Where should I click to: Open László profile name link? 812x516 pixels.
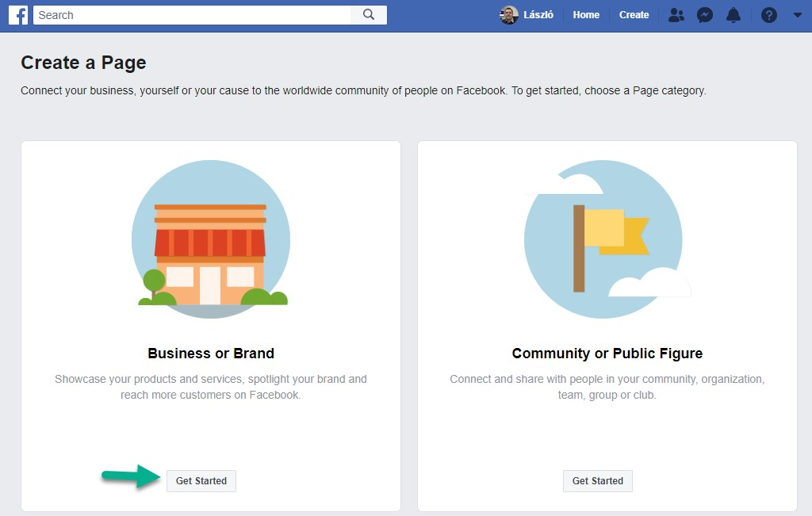pos(538,15)
